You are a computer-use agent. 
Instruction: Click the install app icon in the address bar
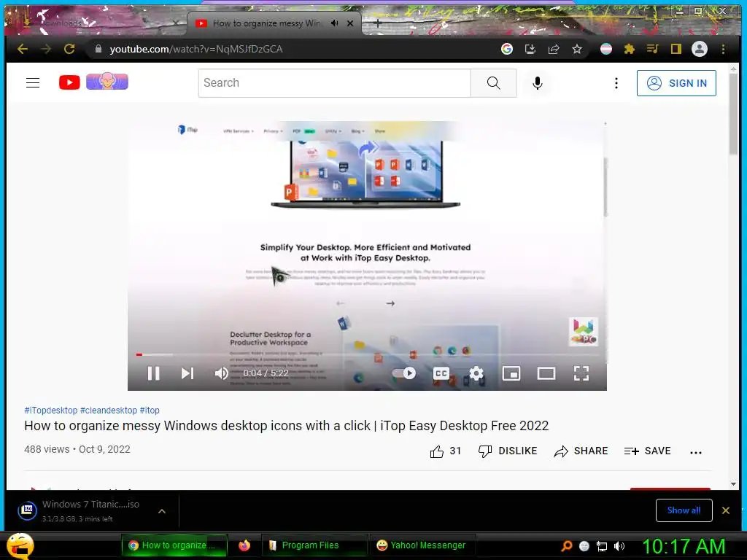pyautogui.click(x=530, y=49)
